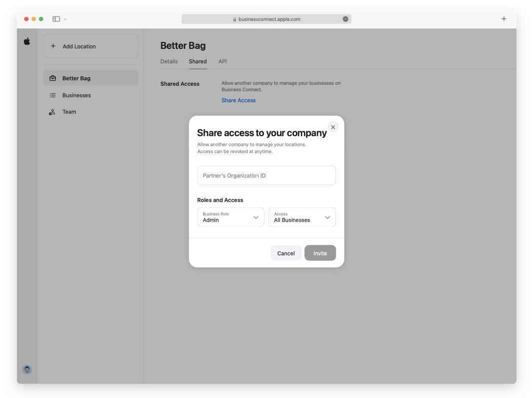Close the share access dialog with the X

click(333, 127)
